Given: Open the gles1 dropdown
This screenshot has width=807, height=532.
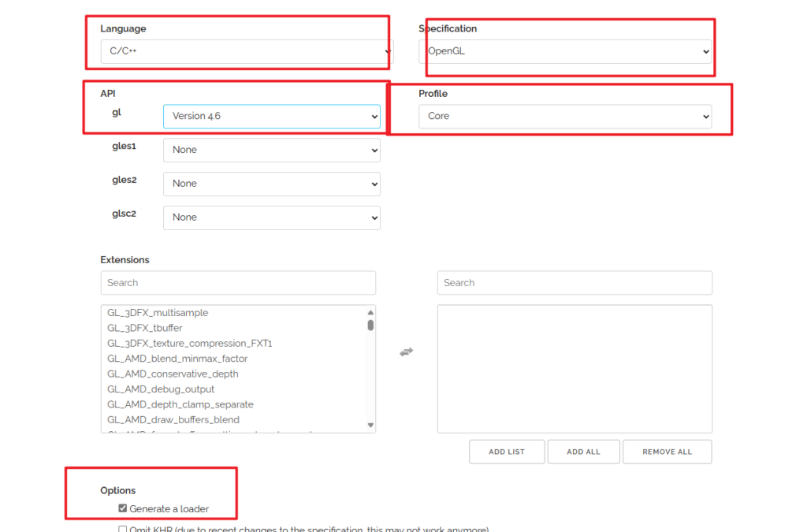Looking at the screenshot, I should (x=271, y=150).
